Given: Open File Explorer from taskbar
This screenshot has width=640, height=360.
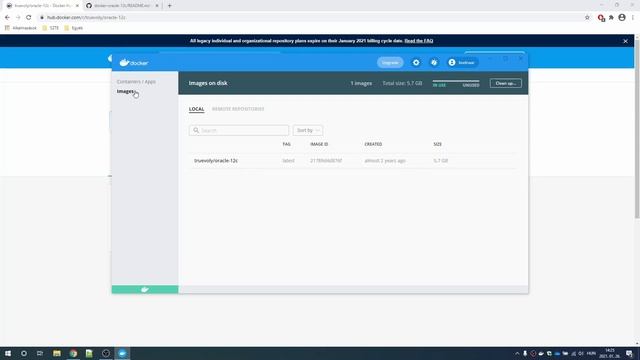Looking at the screenshot, I should pos(57,353).
